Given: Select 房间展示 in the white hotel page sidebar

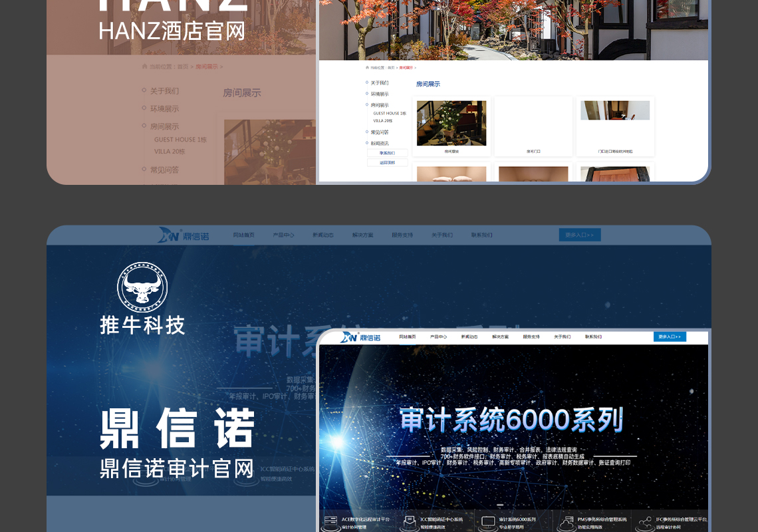Looking at the screenshot, I should click(x=380, y=105).
